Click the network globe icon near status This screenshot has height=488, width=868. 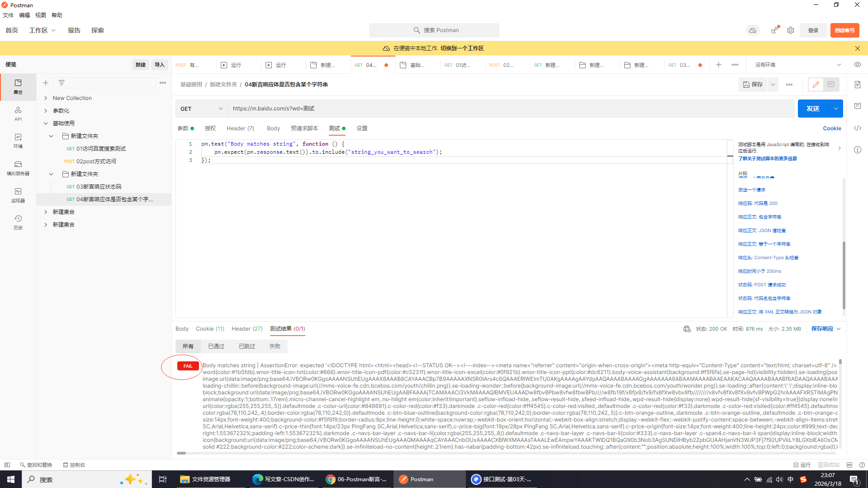click(x=687, y=329)
